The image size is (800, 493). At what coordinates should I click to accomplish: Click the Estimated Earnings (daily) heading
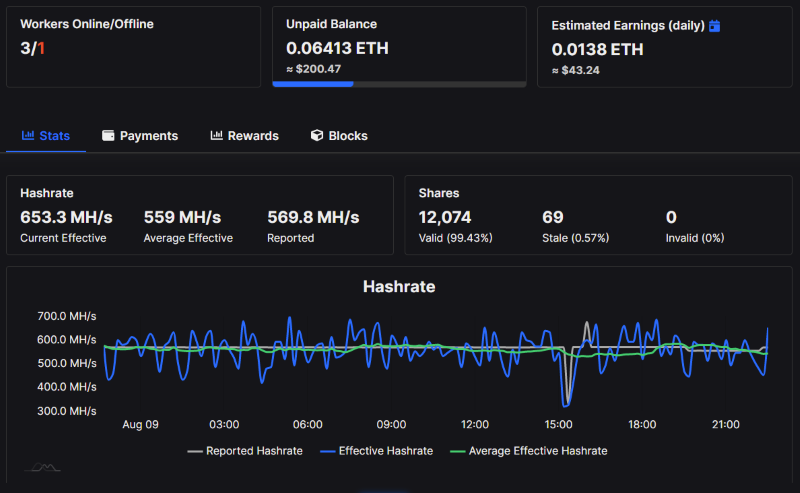click(628, 26)
